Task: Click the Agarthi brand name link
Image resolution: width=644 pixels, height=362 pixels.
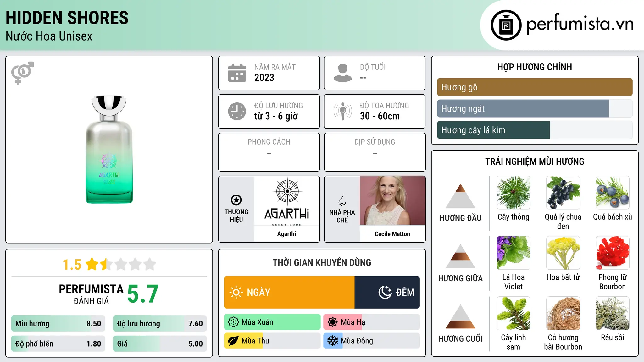Action: click(x=287, y=234)
